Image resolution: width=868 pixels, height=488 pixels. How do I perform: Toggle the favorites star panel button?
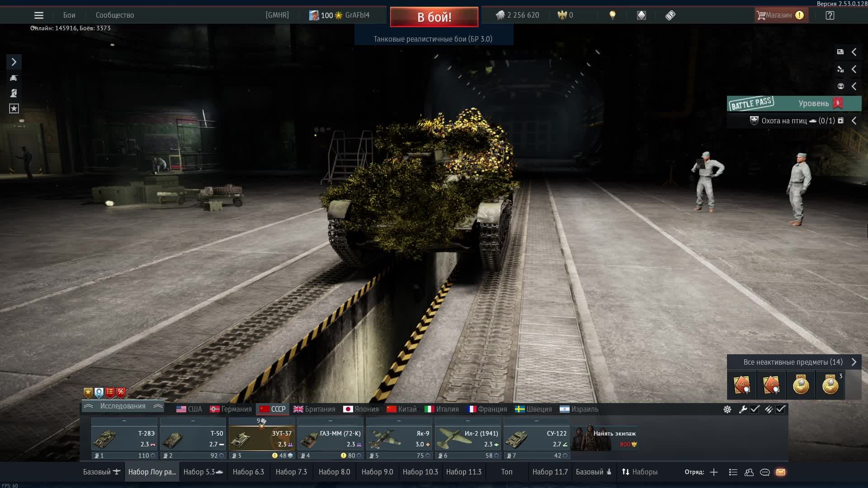(14, 108)
